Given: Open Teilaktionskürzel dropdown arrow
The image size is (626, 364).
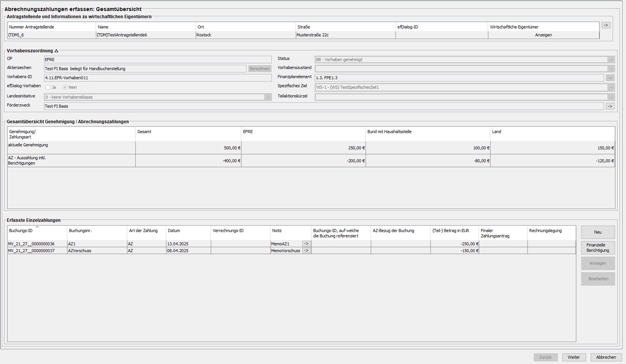Looking at the screenshot, I should 611,97.
